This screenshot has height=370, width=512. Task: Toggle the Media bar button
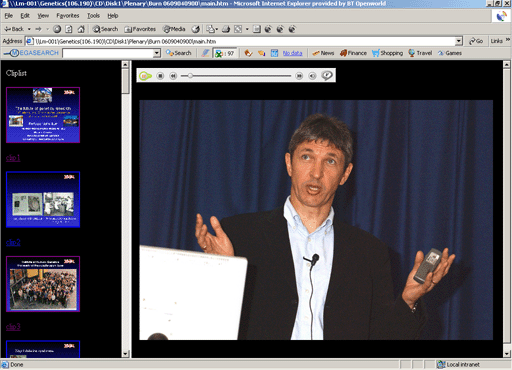[174, 29]
